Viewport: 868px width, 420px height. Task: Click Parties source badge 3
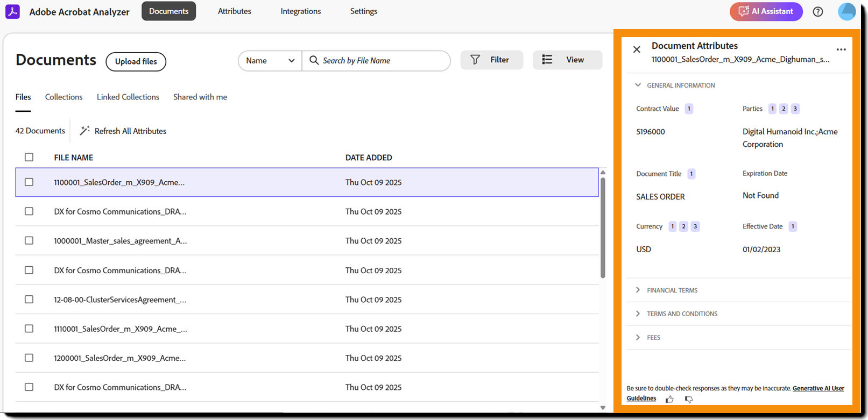[795, 109]
